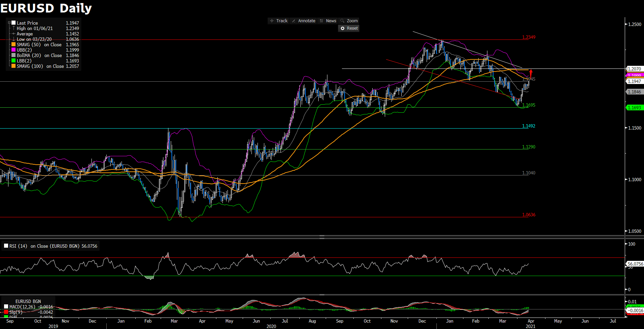Click the 1.0500 price axis label

(635, 231)
